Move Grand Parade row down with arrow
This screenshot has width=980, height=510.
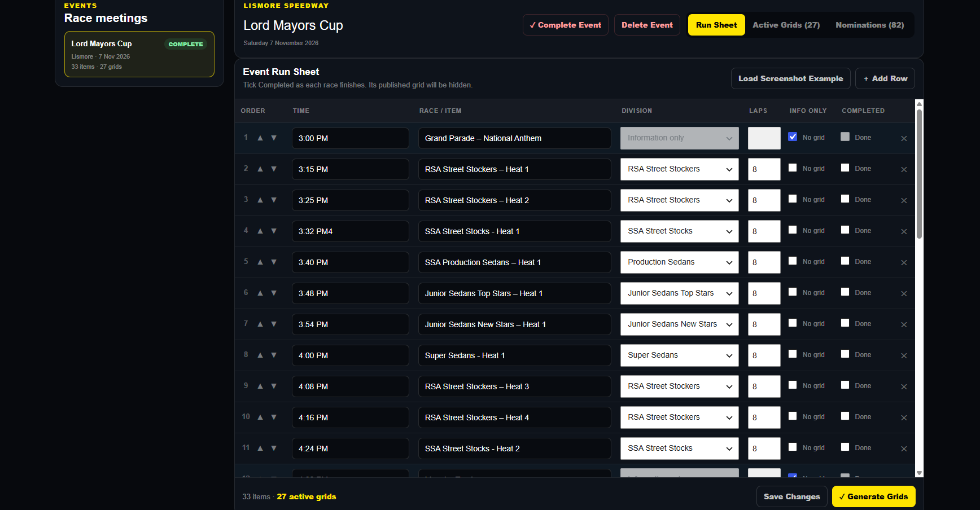[x=274, y=138]
